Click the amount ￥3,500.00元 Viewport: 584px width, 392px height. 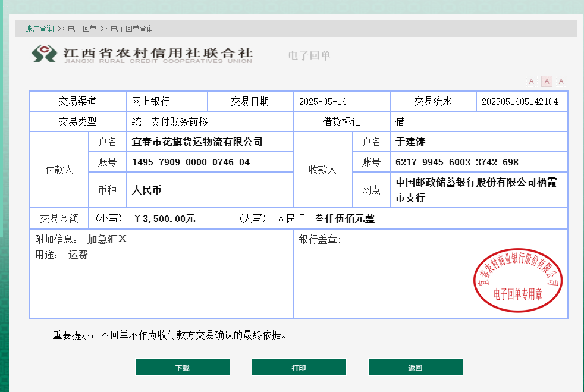coord(164,218)
